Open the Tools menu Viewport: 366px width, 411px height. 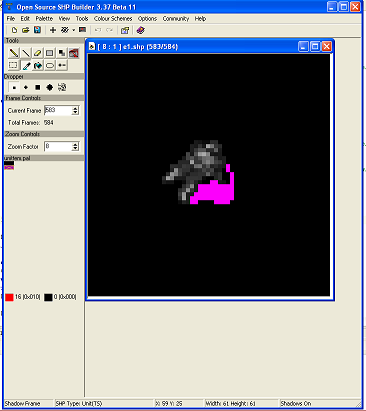(82, 19)
